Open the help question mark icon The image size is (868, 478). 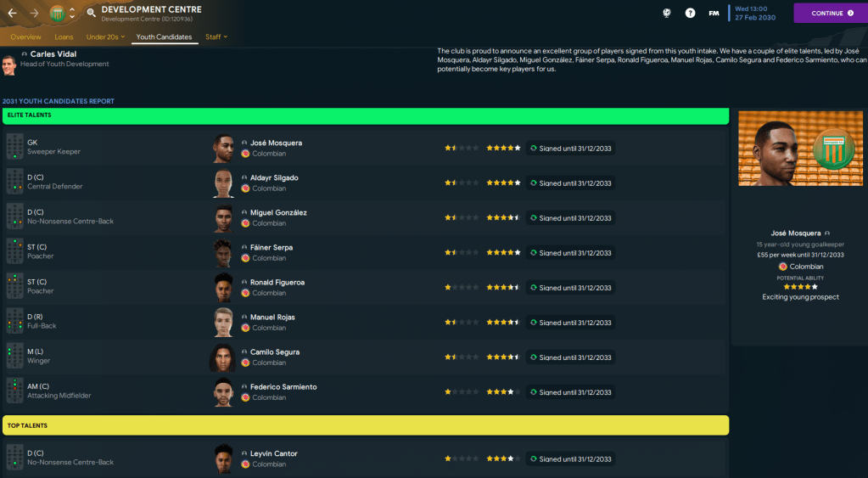coord(691,14)
